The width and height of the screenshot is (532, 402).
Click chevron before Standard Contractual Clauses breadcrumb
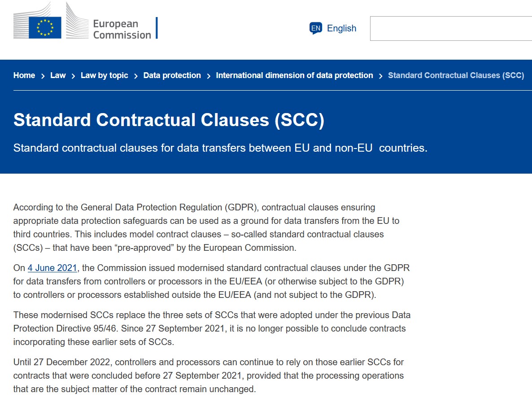(381, 76)
